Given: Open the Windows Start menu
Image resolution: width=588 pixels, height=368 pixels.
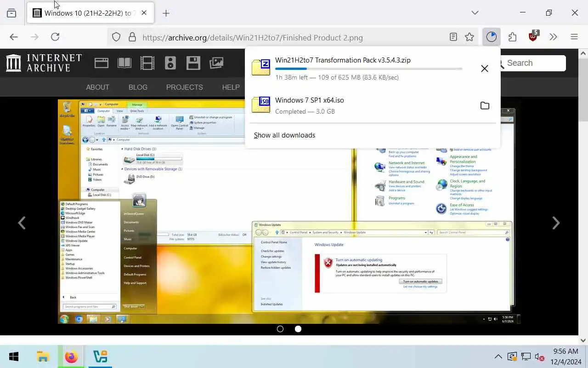Looking at the screenshot, I should [14, 356].
